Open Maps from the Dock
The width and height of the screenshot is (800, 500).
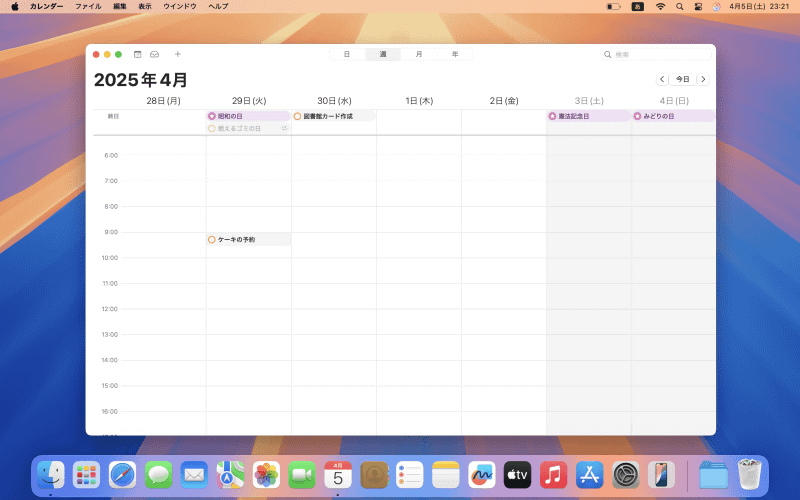tap(230, 475)
